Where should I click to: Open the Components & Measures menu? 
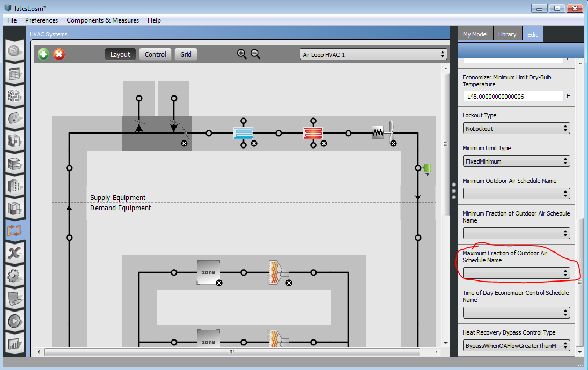pos(103,20)
